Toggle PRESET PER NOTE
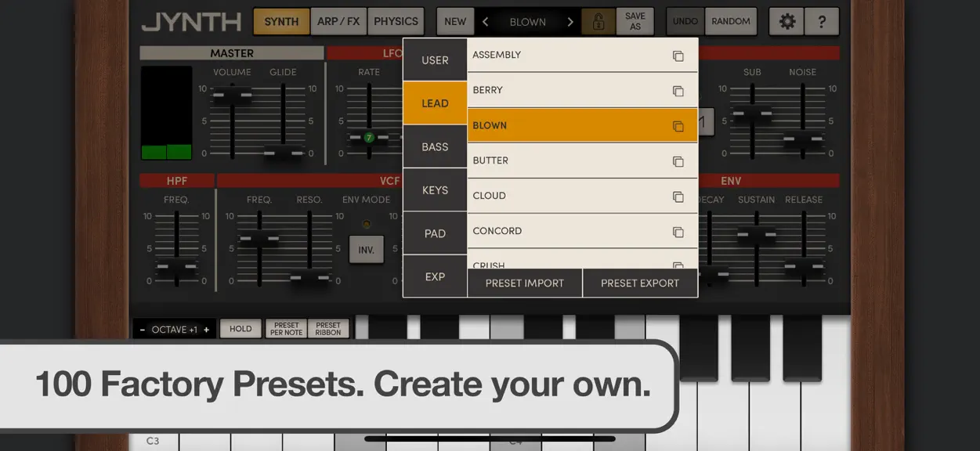This screenshot has width=980, height=451. tap(286, 329)
